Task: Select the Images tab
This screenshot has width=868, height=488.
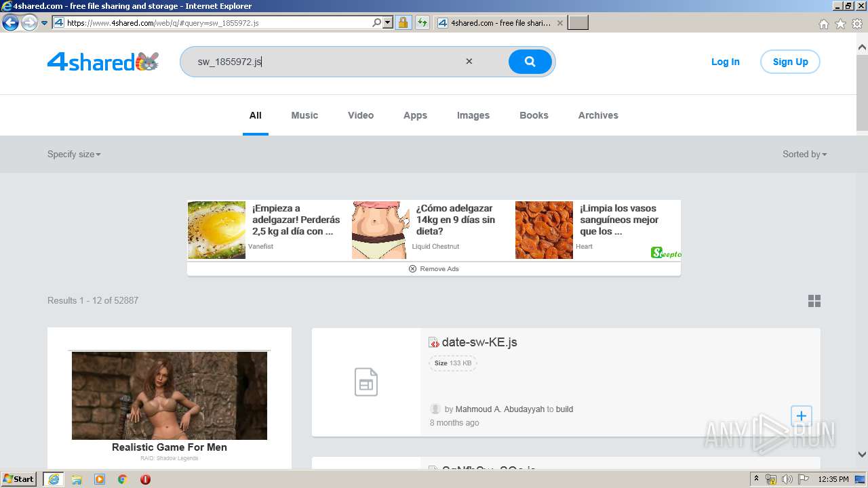Action: (x=473, y=115)
